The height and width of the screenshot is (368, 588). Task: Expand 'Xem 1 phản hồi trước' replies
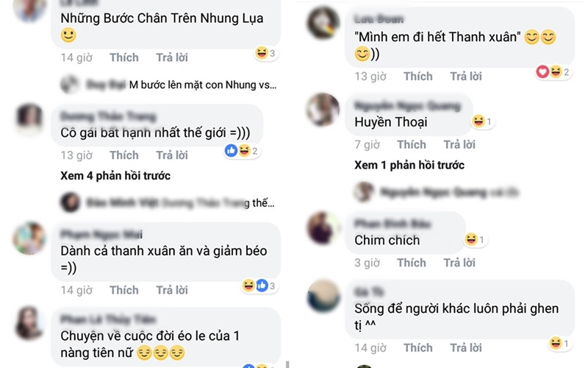(409, 165)
